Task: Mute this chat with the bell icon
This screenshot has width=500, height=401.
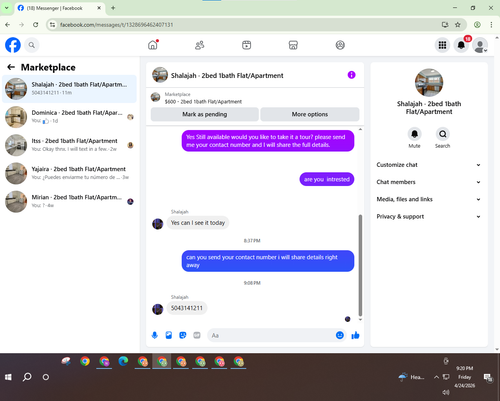Action: (x=414, y=134)
